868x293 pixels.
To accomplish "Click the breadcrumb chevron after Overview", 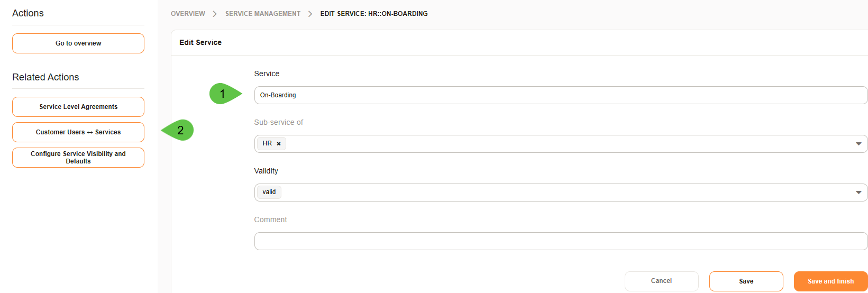I will coord(215,14).
